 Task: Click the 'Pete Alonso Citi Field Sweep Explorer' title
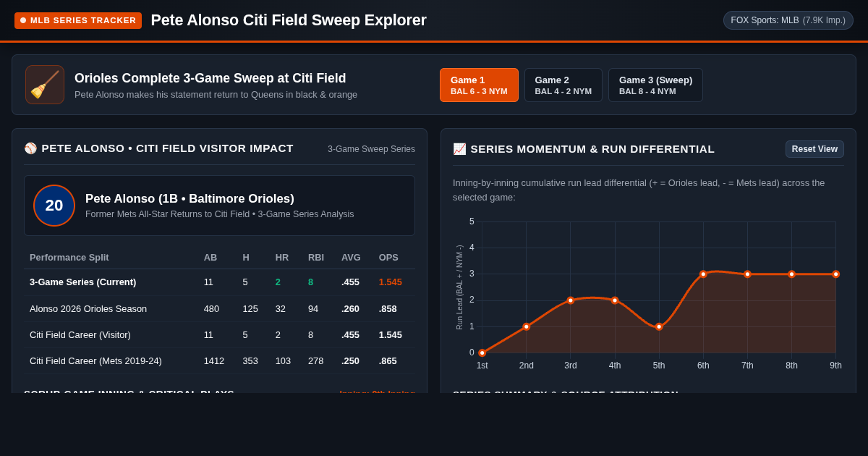point(289,20)
